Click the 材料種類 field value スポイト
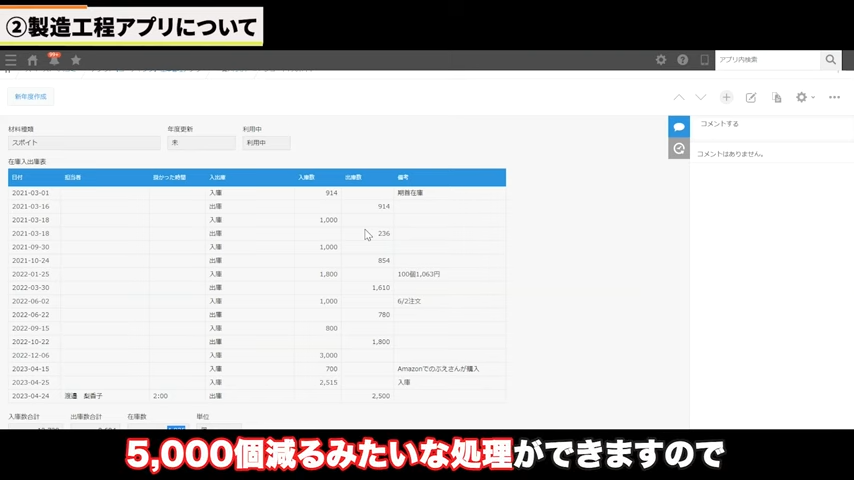This screenshot has height=480, width=854. (84, 143)
